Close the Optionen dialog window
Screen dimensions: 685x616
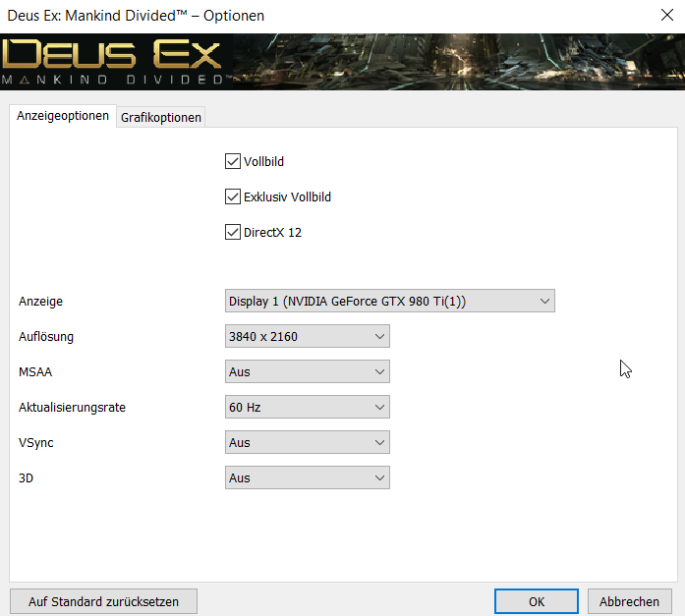[x=666, y=15]
